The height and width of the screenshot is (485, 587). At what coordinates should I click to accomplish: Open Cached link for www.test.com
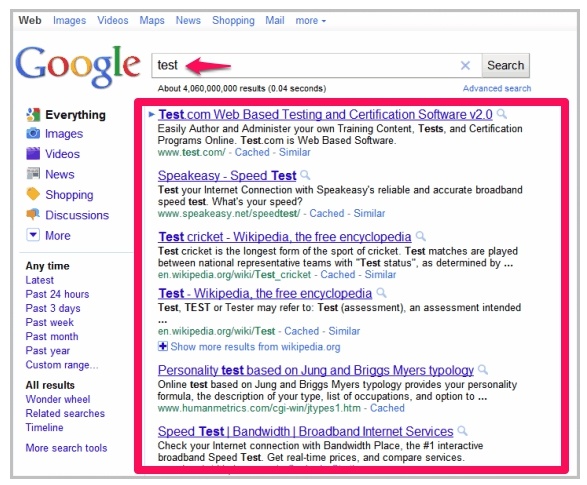click(x=252, y=152)
